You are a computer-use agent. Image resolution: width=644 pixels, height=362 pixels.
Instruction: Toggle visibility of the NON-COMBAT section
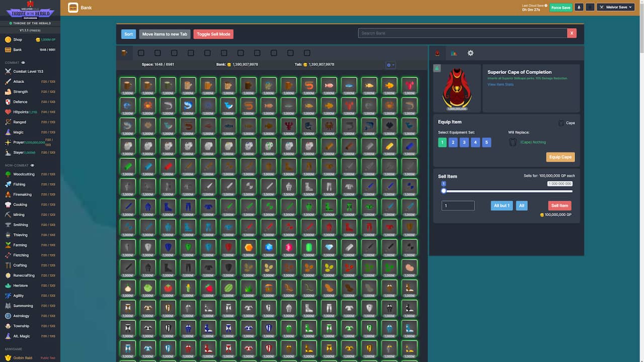33,165
